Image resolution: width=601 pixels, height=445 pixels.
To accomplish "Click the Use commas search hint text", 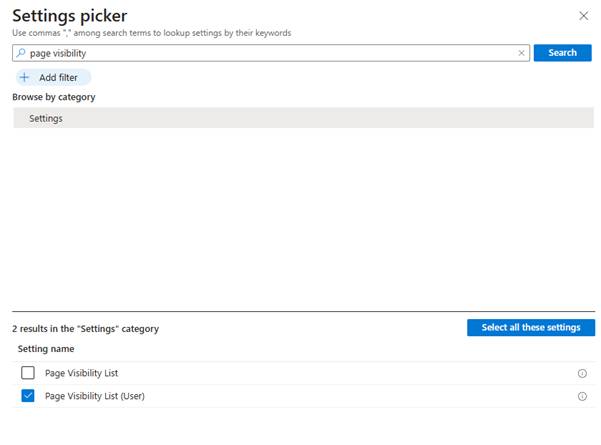I will pos(151,33).
